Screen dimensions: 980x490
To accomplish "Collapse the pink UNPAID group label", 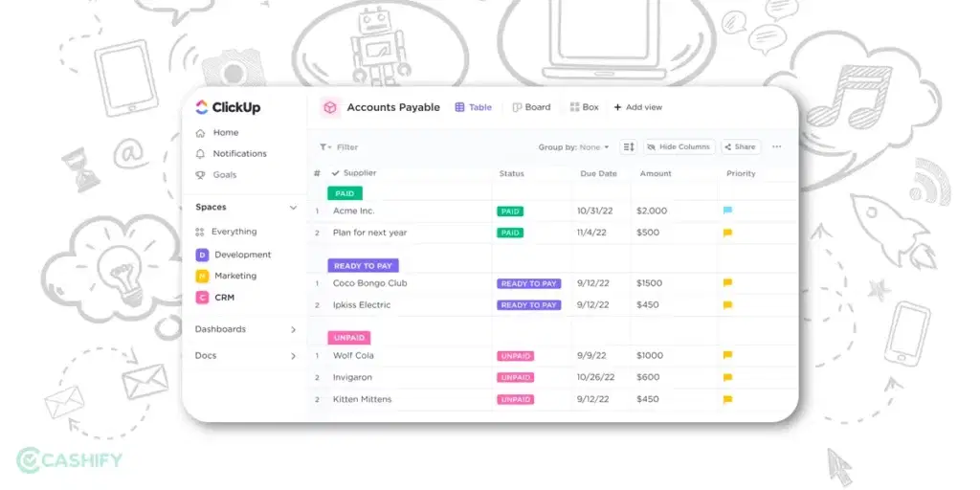I will tap(349, 338).
